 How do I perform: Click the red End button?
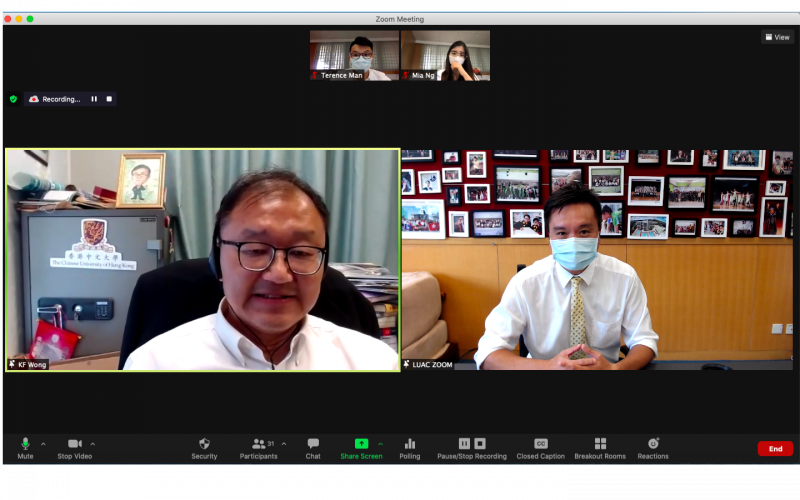tap(776, 448)
